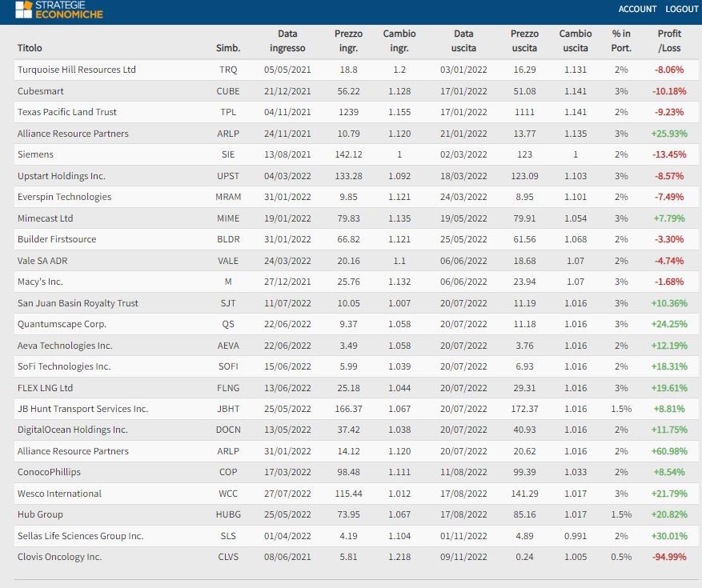Viewport: 702px width, 588px height.
Task: Click the FLNG symbol cell
Action: [228, 388]
